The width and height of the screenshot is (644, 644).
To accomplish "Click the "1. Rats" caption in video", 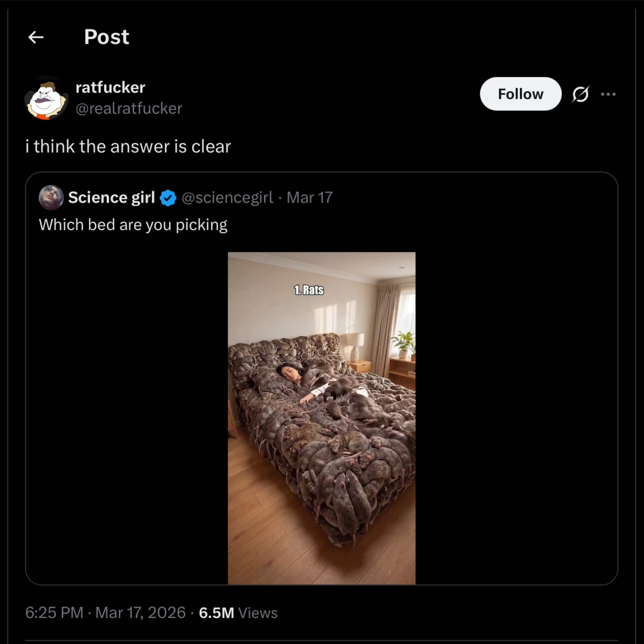I will click(x=309, y=290).
